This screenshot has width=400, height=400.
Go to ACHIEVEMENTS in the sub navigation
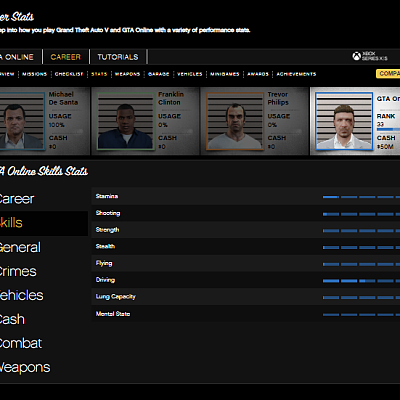(x=296, y=74)
